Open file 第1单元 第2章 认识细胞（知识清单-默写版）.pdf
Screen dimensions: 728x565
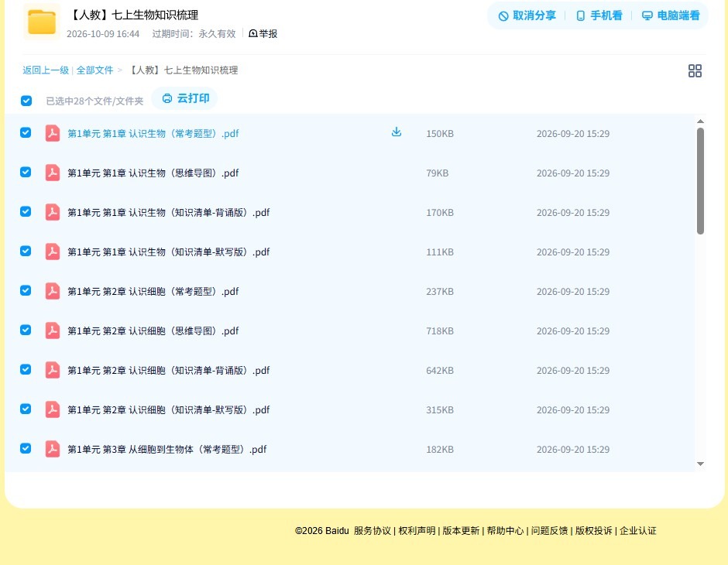coord(169,409)
